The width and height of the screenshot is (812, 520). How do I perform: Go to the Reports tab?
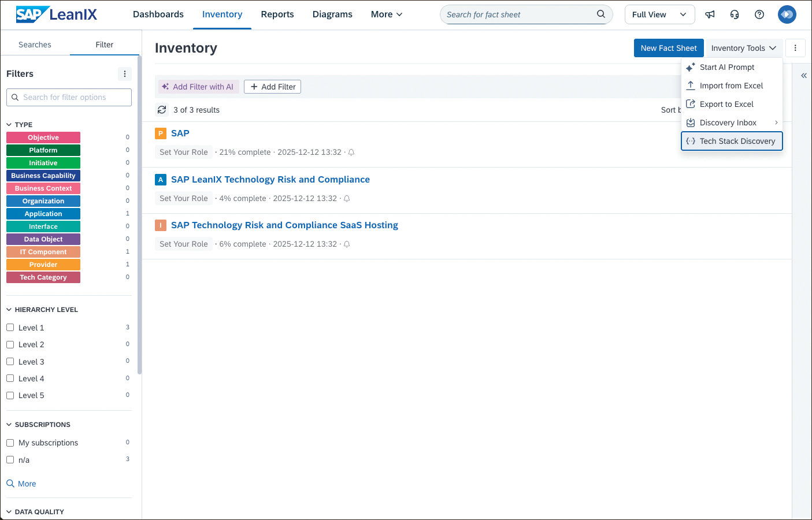(277, 14)
